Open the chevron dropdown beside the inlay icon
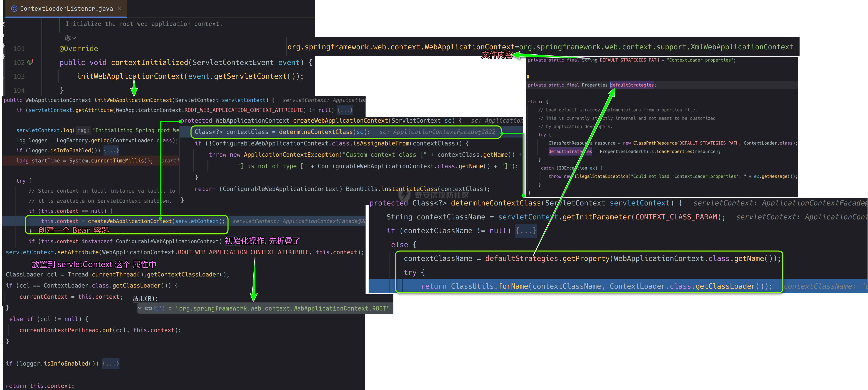The image size is (868, 390). [74, 38]
